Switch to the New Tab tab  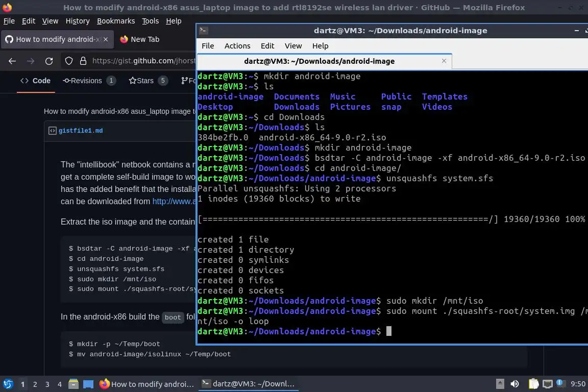[139, 39]
